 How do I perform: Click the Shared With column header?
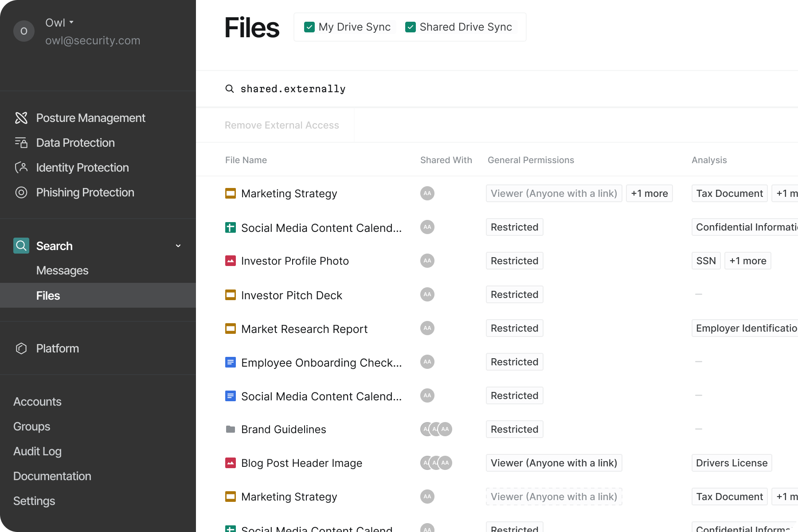tap(446, 160)
